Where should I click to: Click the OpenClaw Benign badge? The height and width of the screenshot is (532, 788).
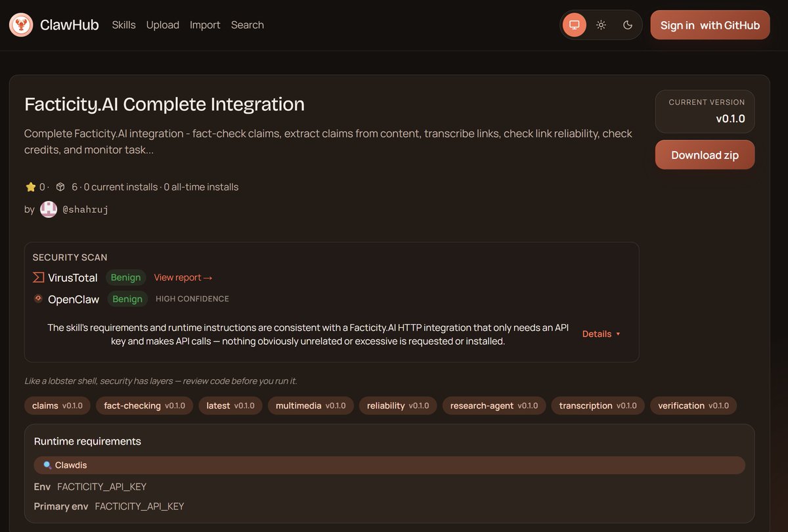[x=127, y=299]
